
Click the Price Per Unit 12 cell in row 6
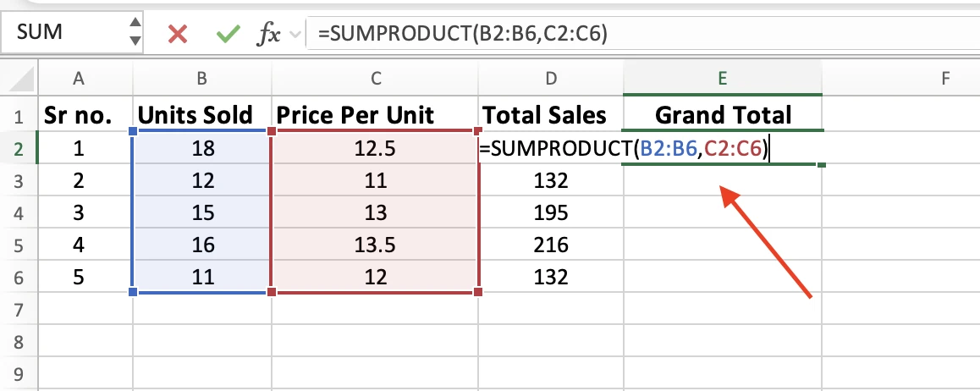pos(375,278)
